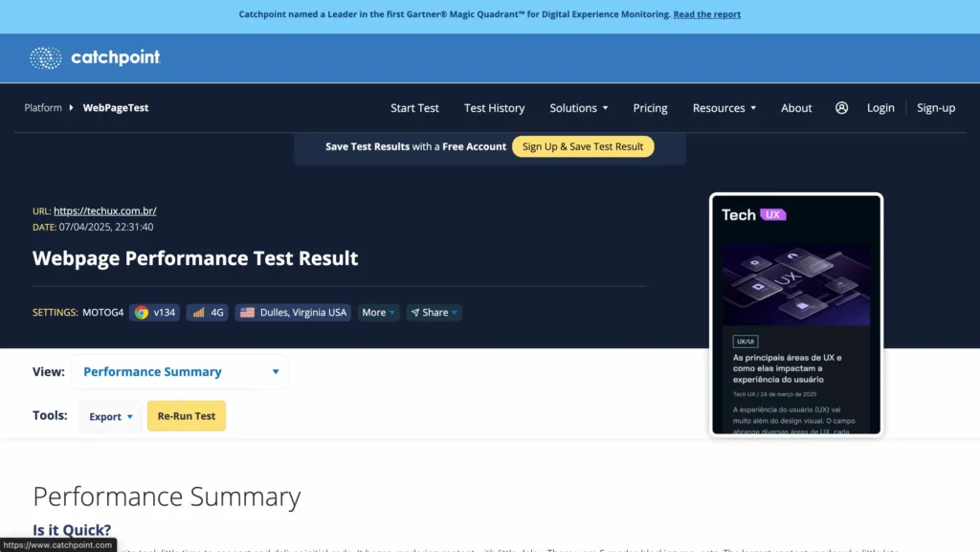Viewport: 980px width, 552px height.
Task: Open the About page
Action: [x=796, y=108]
